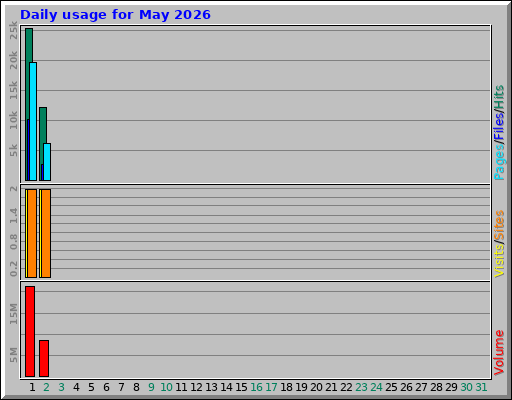Viewport: 512px width, 400px height.
Task: Click day '10' on the x-axis
Action: click(166, 387)
